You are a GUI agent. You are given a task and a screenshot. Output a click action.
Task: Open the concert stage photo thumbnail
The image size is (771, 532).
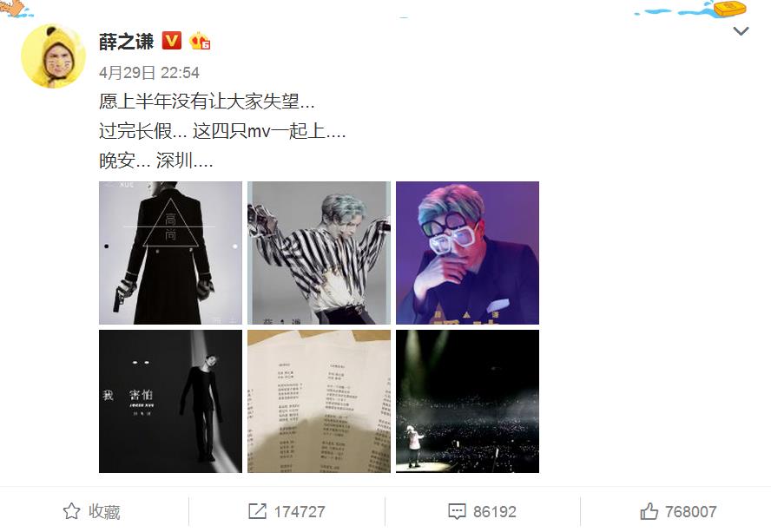[468, 401]
